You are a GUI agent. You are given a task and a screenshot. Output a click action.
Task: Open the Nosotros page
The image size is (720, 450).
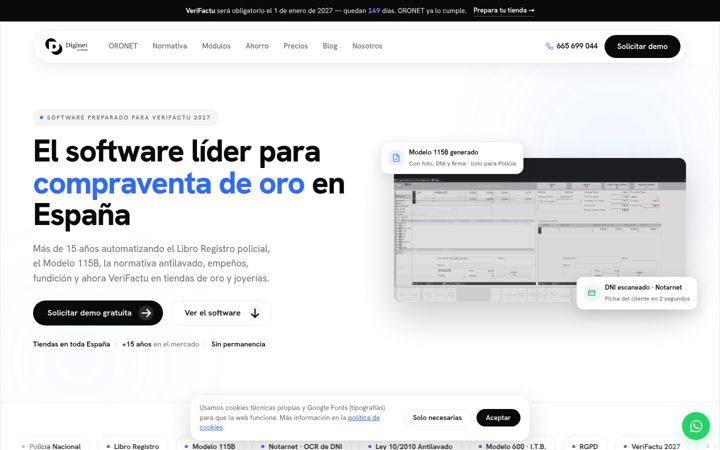coord(367,46)
